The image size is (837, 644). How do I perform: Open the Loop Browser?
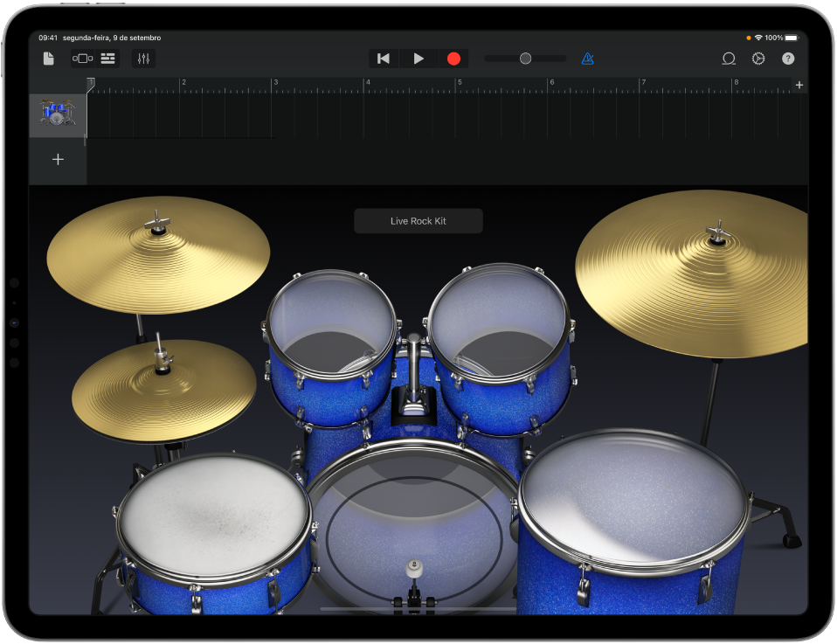pos(728,59)
